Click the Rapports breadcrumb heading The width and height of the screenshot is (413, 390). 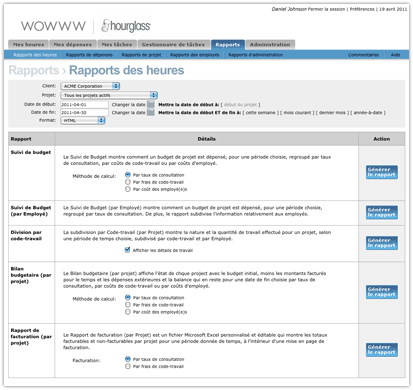[x=34, y=70]
